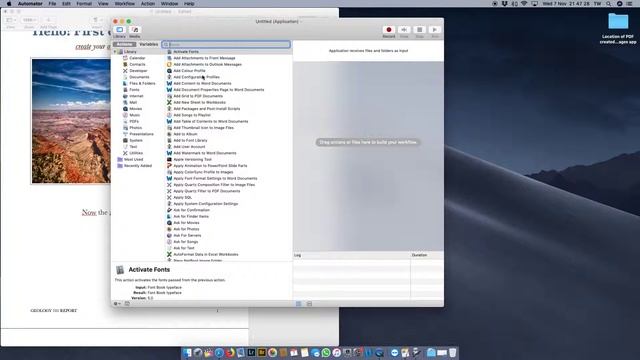The width and height of the screenshot is (640, 360).
Task: Select the Utilities category in the library
Action: click(x=136, y=153)
